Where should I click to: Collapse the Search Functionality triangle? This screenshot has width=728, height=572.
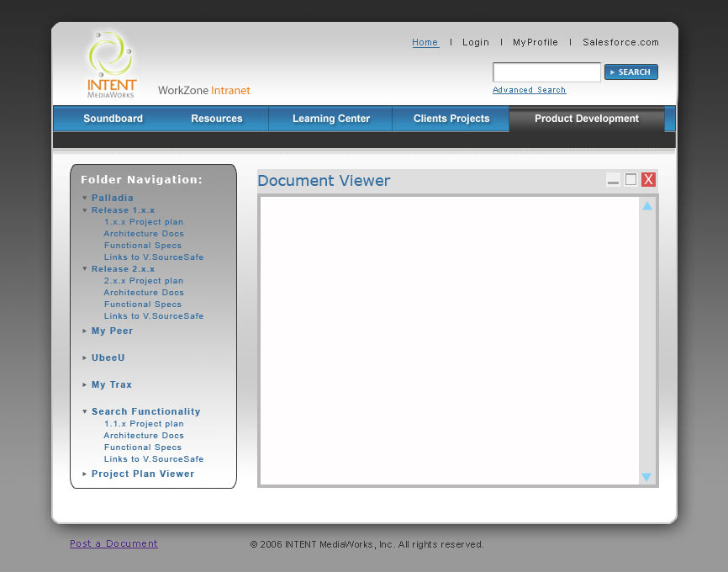pyautogui.click(x=85, y=411)
